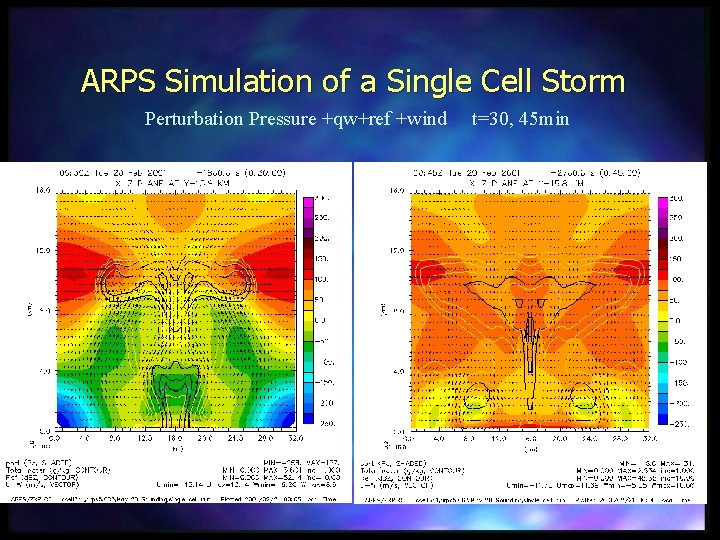Click the "(0:30:00)" time stamp above left plot

tap(265, 173)
